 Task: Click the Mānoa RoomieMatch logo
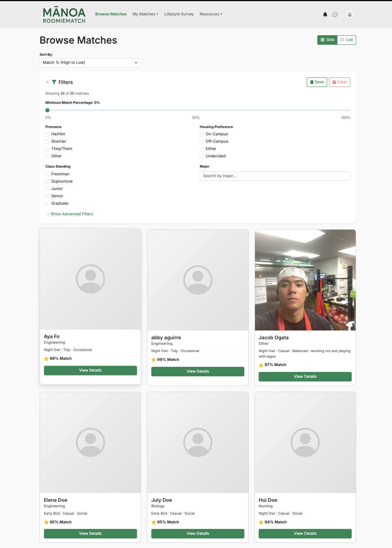click(64, 15)
